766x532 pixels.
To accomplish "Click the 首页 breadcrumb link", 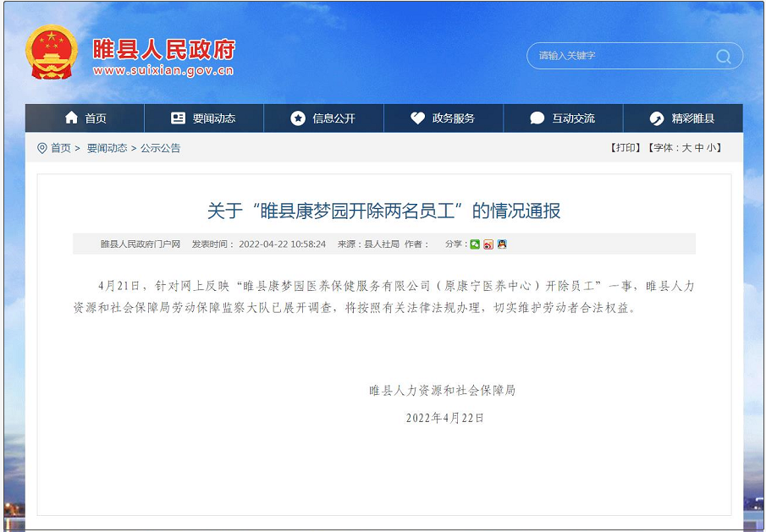I will coord(61,148).
